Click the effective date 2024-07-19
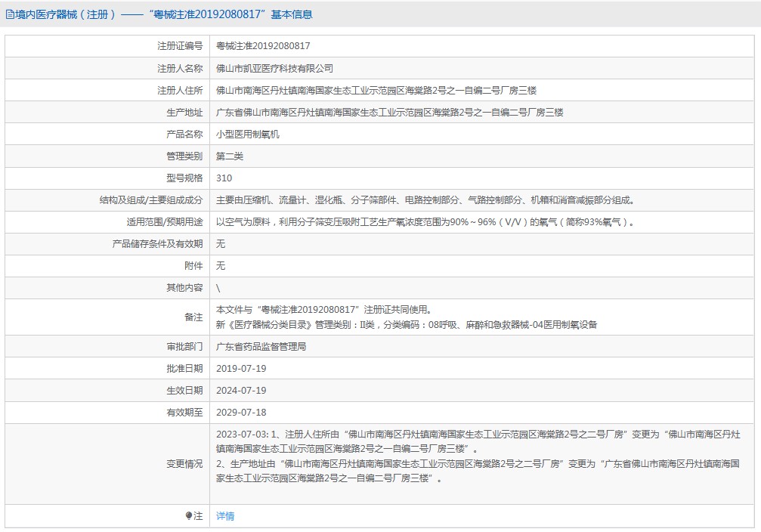 tap(241, 391)
